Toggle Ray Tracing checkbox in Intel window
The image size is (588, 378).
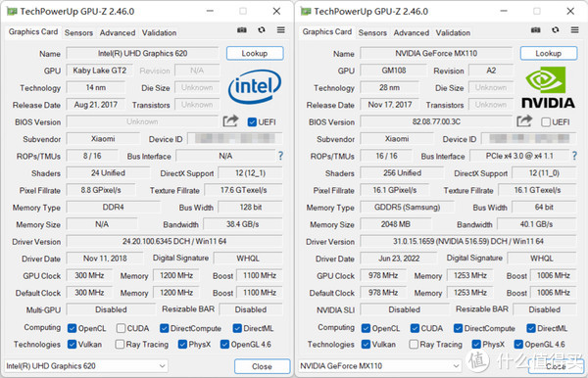pyautogui.click(x=120, y=345)
